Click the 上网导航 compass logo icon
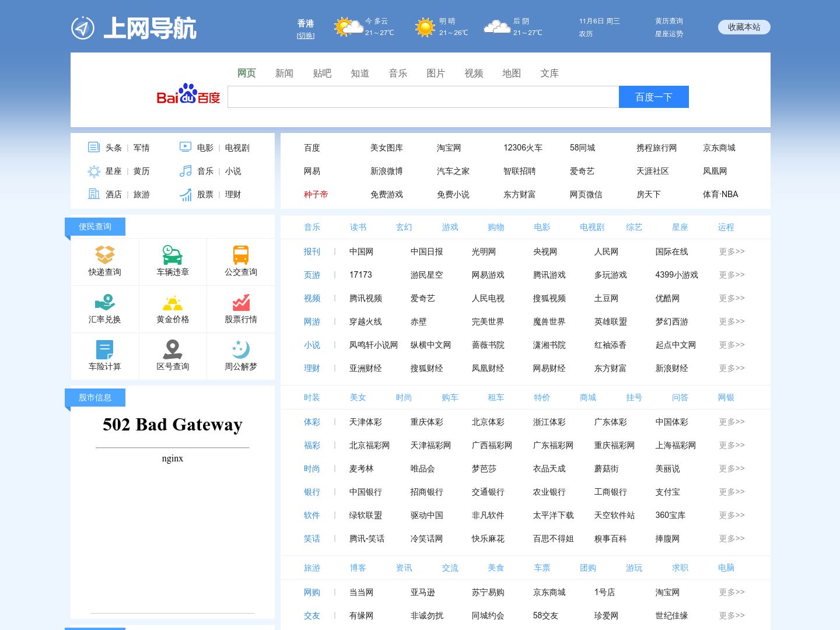 (x=83, y=28)
